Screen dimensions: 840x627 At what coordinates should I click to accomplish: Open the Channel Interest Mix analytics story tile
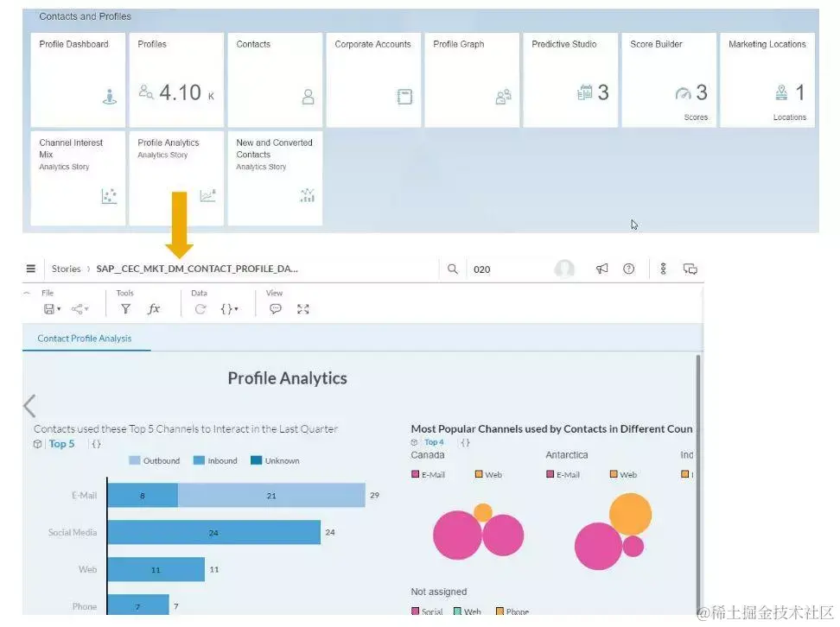pyautogui.click(x=78, y=178)
